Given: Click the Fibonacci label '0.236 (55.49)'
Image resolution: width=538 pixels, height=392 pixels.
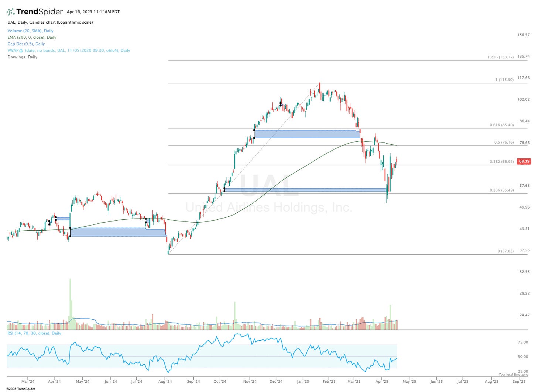Looking at the screenshot, I should coord(501,190).
